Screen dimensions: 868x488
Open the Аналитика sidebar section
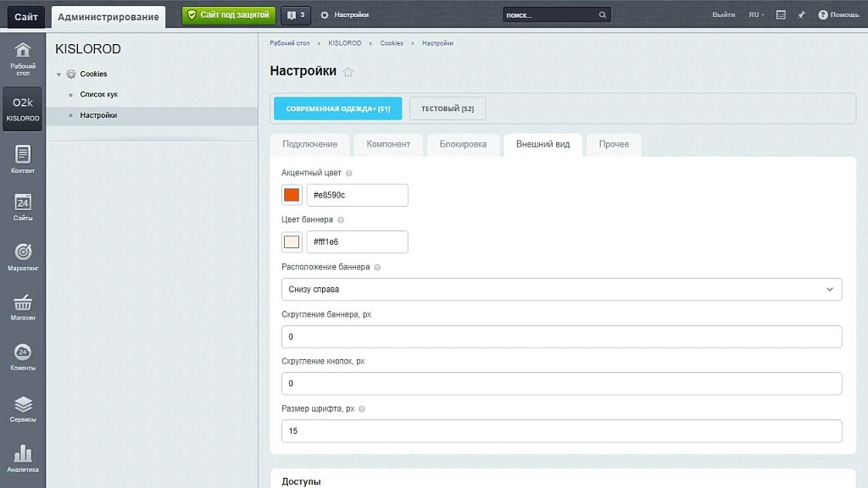click(x=23, y=458)
